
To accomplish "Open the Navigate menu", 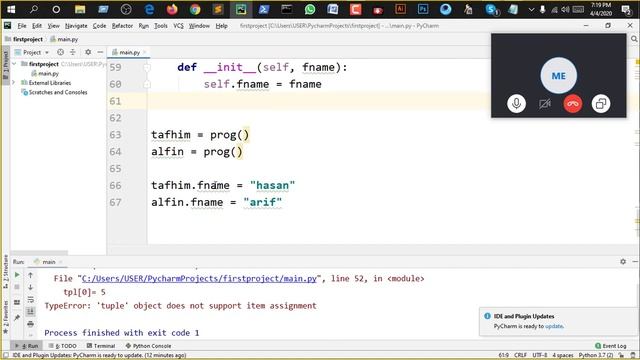I will (x=76, y=26).
